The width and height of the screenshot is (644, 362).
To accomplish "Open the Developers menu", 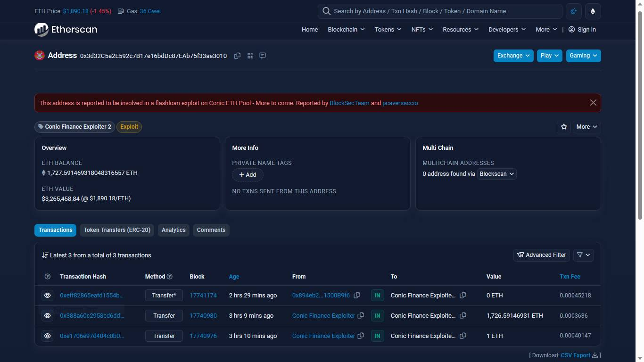I will pyautogui.click(x=507, y=30).
